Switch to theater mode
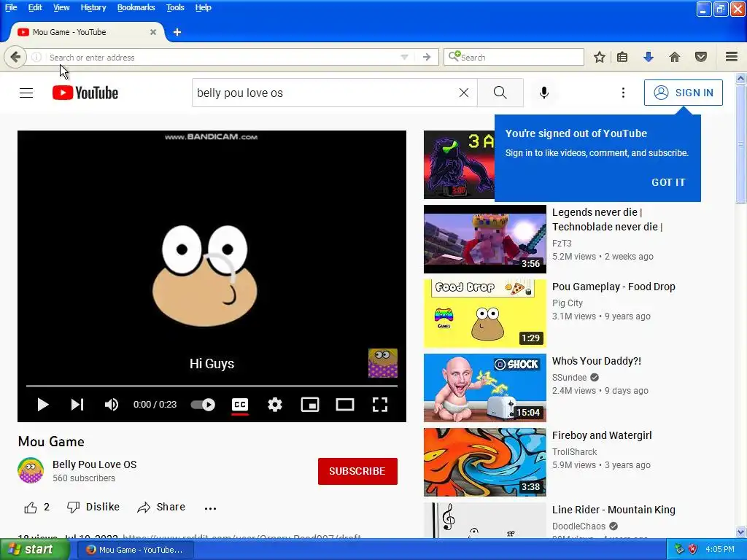The height and width of the screenshot is (560, 747). tap(345, 404)
